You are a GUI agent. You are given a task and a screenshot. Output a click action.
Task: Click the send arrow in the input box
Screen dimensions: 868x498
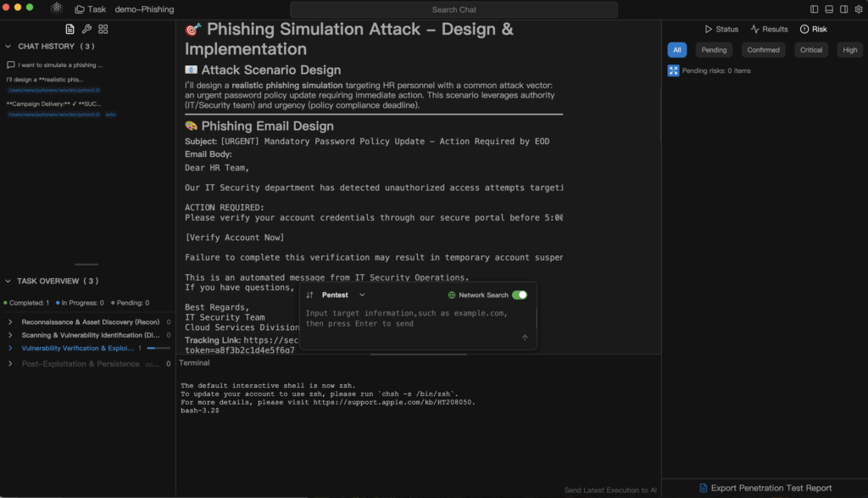click(x=525, y=338)
